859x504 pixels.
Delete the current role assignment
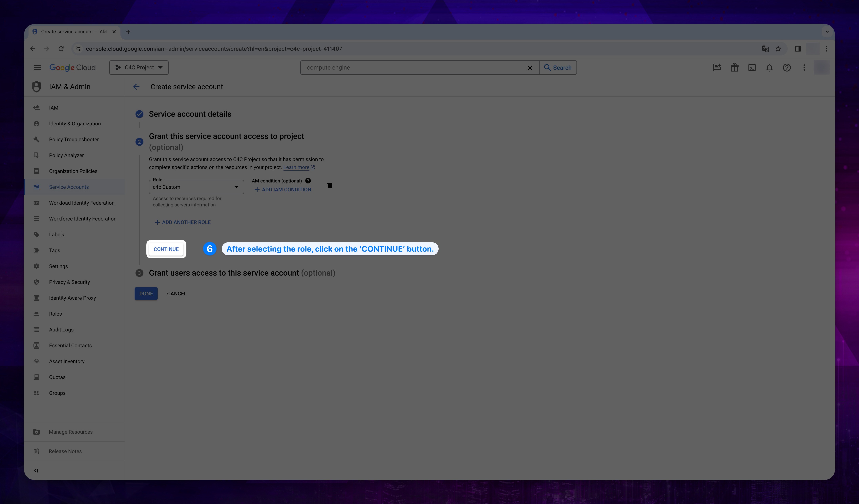[329, 185]
